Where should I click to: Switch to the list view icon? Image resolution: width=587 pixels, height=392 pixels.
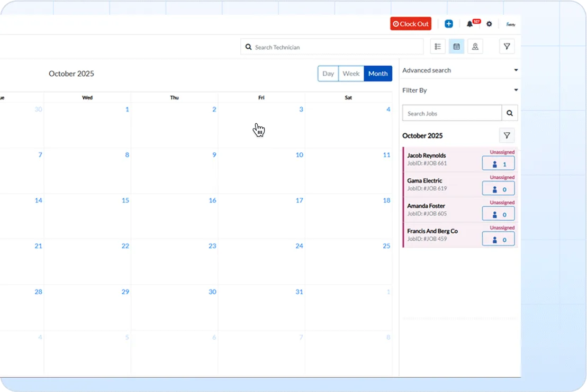[x=438, y=47]
